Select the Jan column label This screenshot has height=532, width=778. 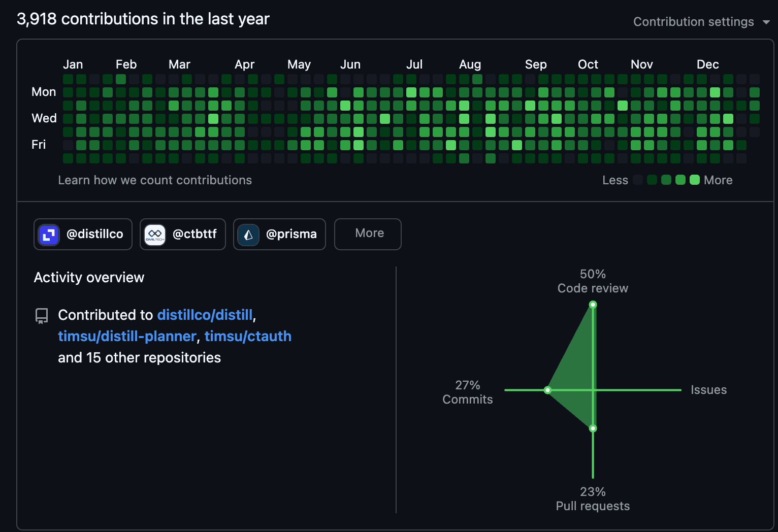click(x=73, y=64)
